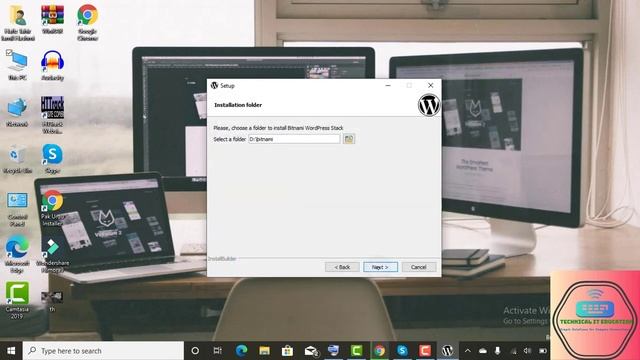Open the volume speaker icon in the tray
This screenshot has height=360, width=640.
pyautogui.click(x=527, y=351)
